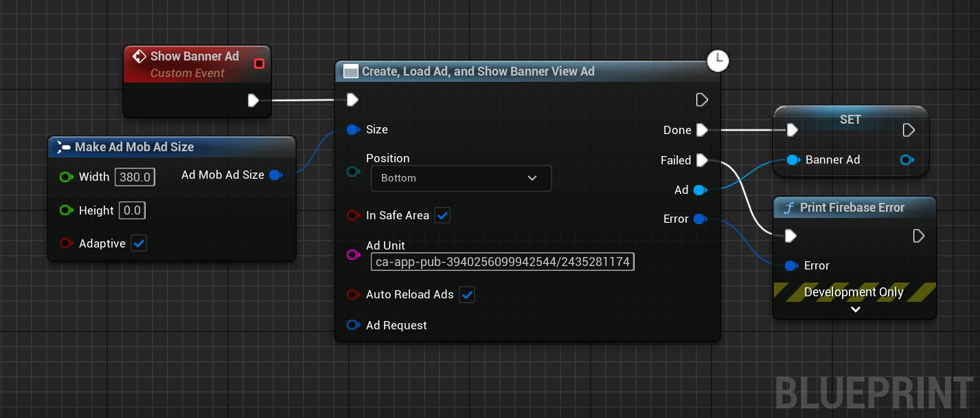Screen dimensions: 980x418
Task: Click the Show Banner Ad event icon
Action: pos(139,56)
